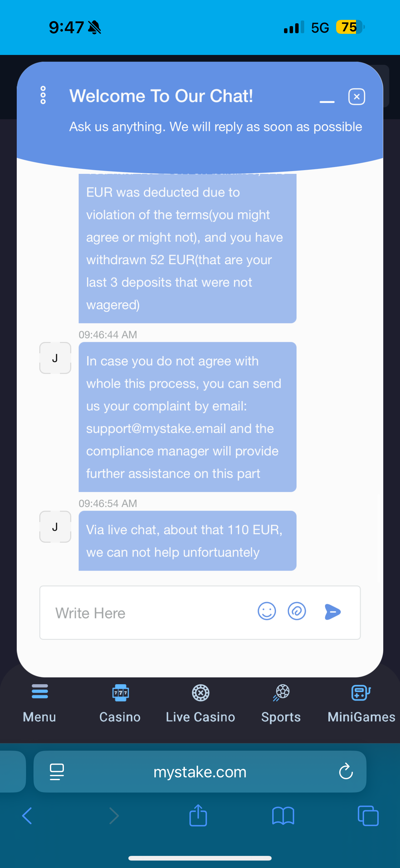
Task: Open the Menu tab
Action: [x=39, y=703]
